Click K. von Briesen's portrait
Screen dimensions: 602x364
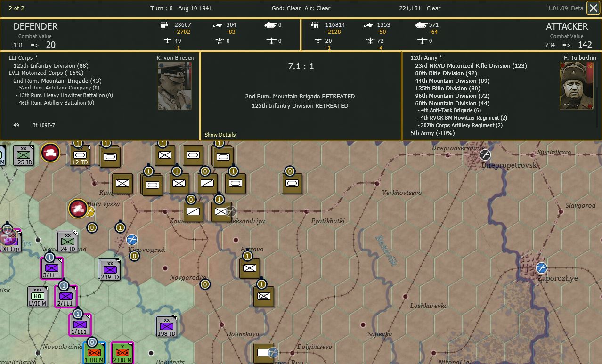175,86
